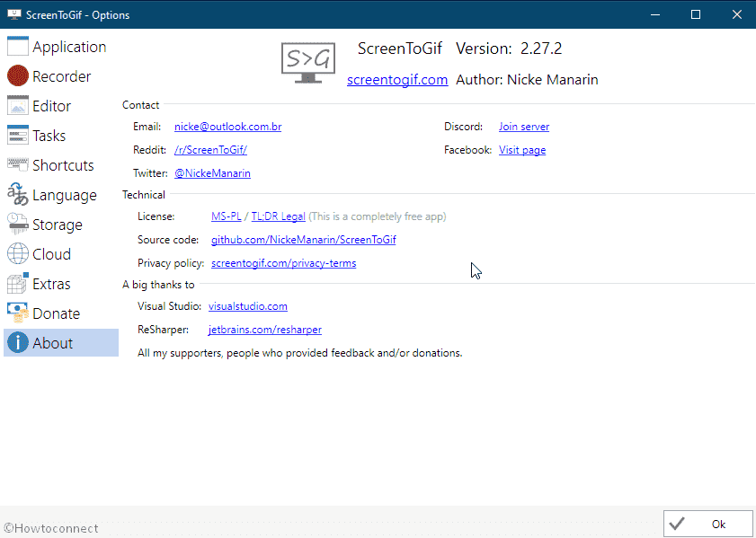756x538 pixels.
Task: Visit the Facebook page
Action: click(x=522, y=150)
